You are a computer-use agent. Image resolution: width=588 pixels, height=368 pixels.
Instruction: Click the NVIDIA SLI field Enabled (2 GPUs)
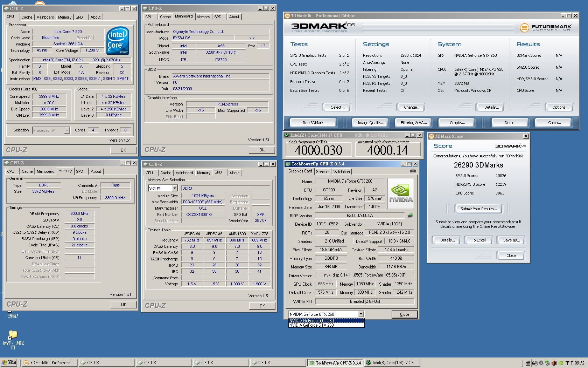pyautogui.click(x=365, y=301)
